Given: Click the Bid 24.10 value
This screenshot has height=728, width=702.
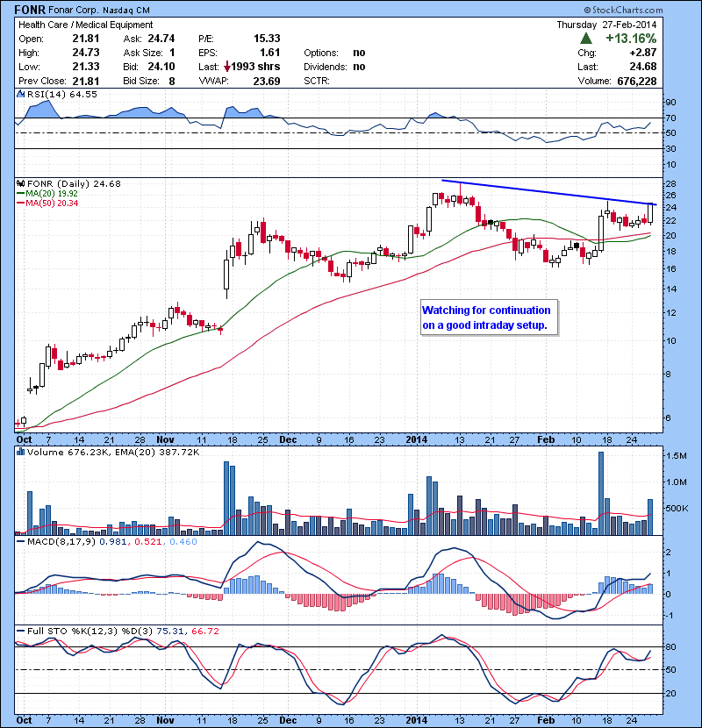Looking at the screenshot, I should (x=161, y=67).
